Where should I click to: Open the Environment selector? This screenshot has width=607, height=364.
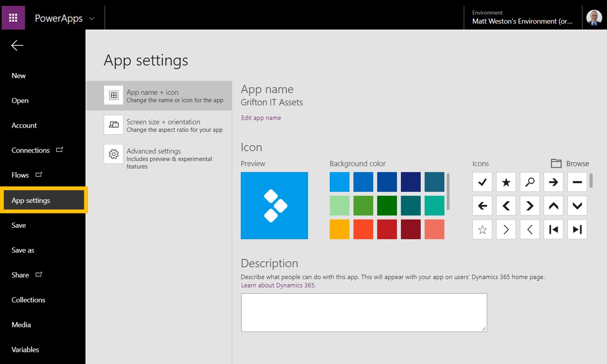pyautogui.click(x=523, y=18)
